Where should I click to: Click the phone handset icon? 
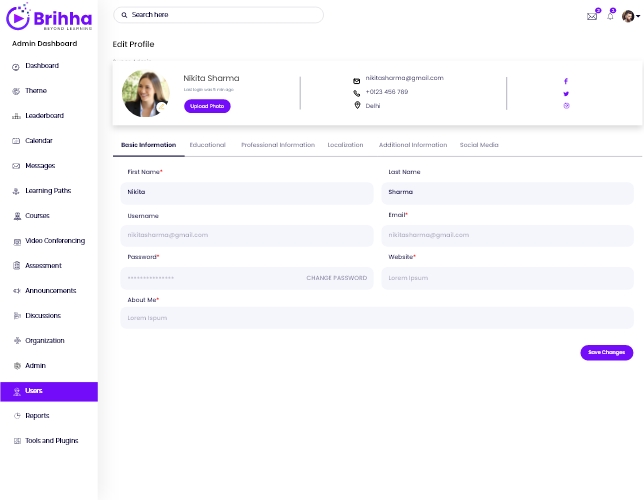pyautogui.click(x=356, y=93)
